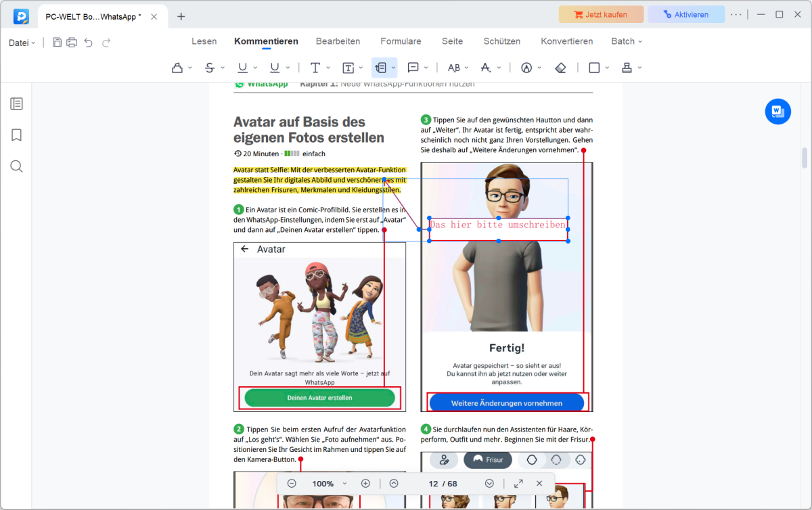This screenshot has width=812, height=510.
Task: Click the 'Deinen Avatar erstellen' green button image
Action: (319, 398)
